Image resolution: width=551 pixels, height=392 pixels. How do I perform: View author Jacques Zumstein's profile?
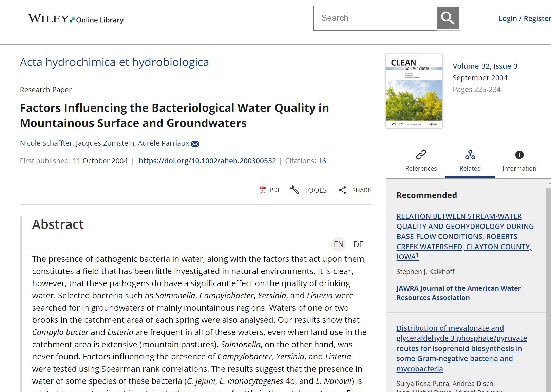coord(105,143)
